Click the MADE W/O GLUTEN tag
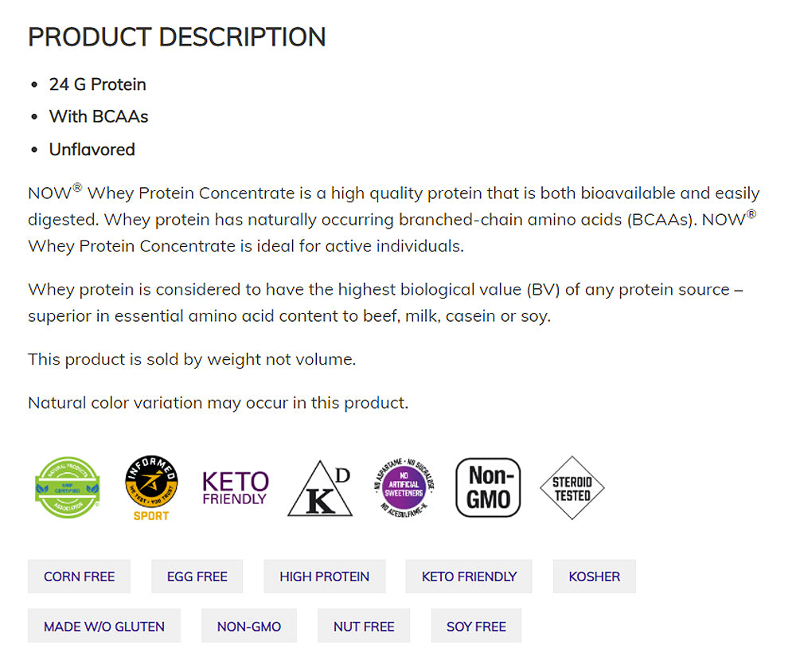The height and width of the screenshot is (672, 796). click(104, 626)
